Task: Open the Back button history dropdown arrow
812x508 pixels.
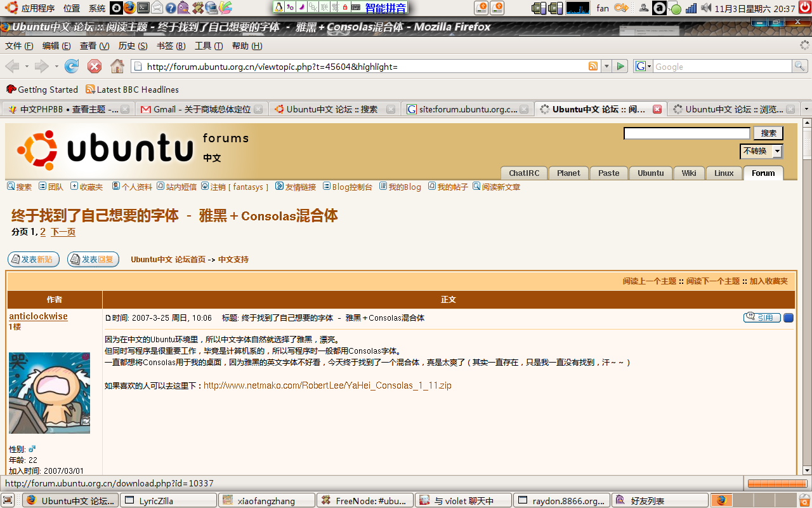Action: click(27, 66)
